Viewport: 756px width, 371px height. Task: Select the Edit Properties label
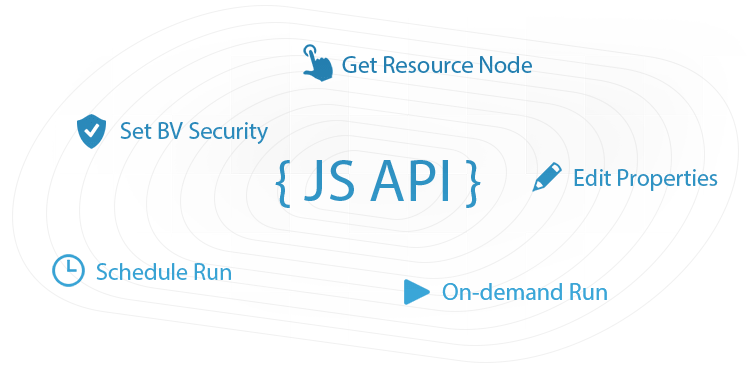tap(645, 179)
